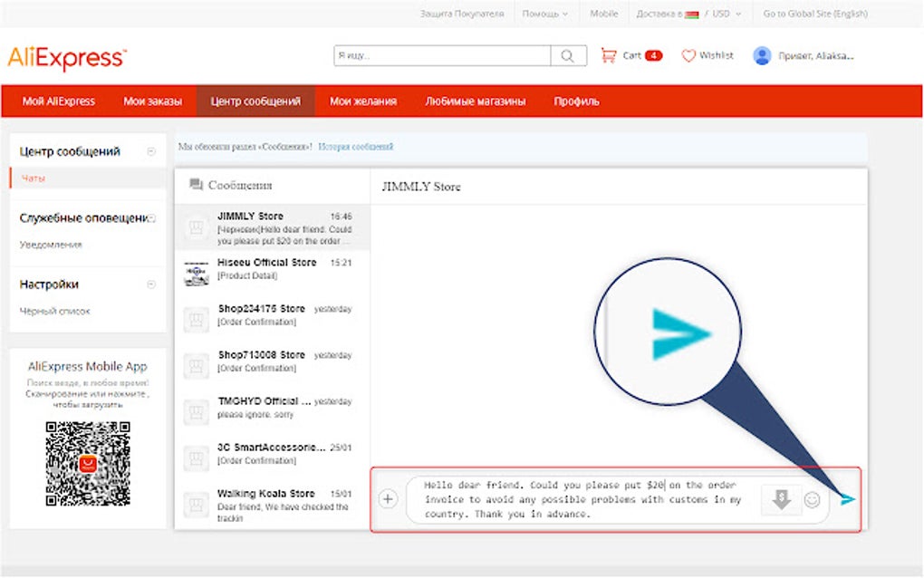Click the user avatar icon
The height and width of the screenshot is (578, 924).
[x=762, y=55]
